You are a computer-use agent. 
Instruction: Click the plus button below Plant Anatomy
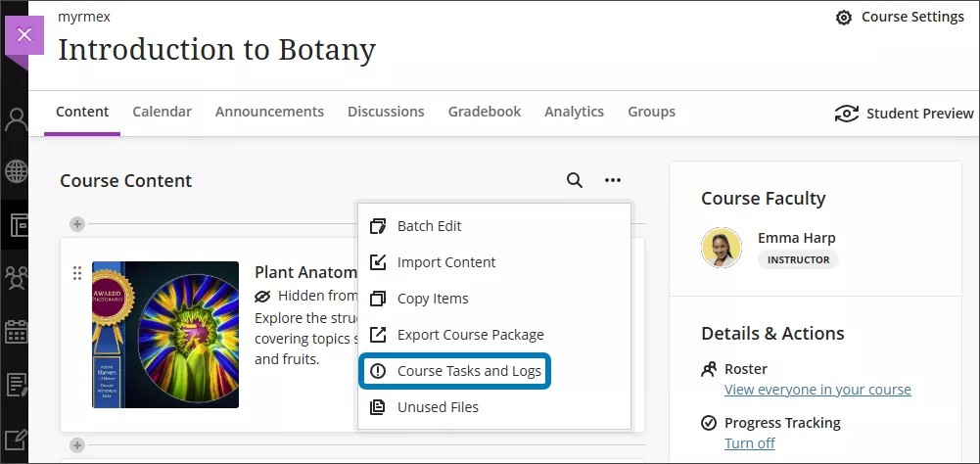click(77, 445)
